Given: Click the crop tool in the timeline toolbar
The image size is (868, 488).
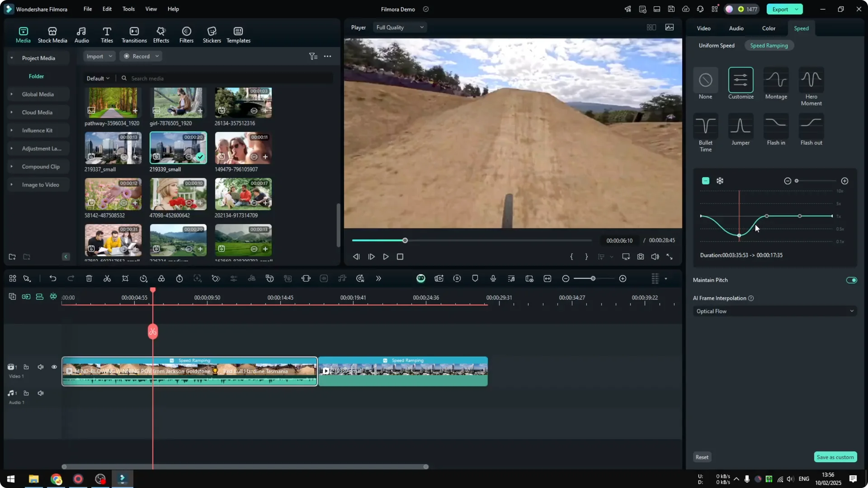Looking at the screenshot, I should pos(125,278).
